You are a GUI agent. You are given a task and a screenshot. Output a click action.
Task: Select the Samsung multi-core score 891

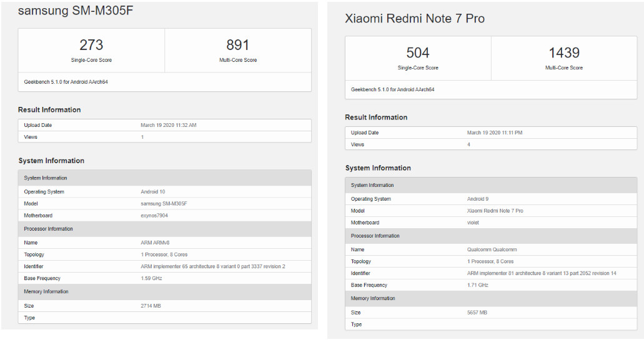237,45
